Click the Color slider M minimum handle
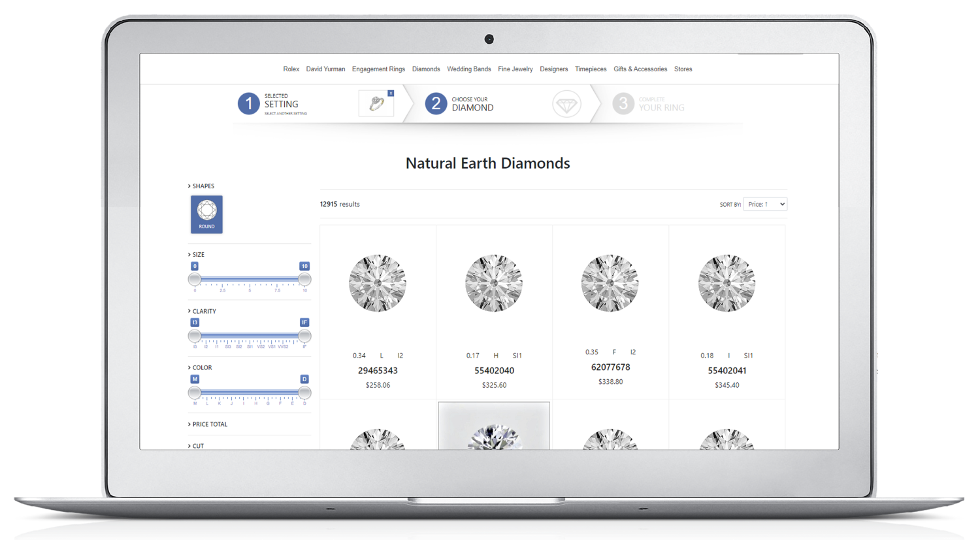 [x=195, y=393]
